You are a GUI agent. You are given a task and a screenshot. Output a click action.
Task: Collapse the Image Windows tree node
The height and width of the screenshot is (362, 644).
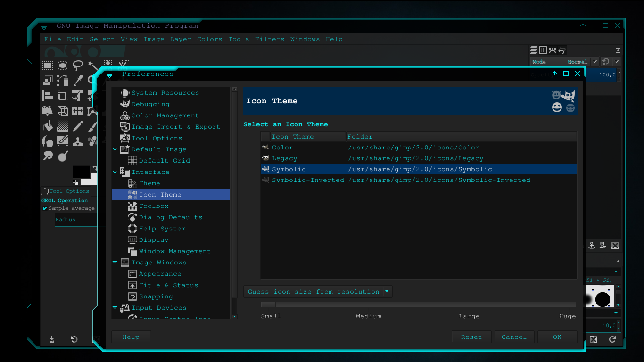click(x=115, y=263)
